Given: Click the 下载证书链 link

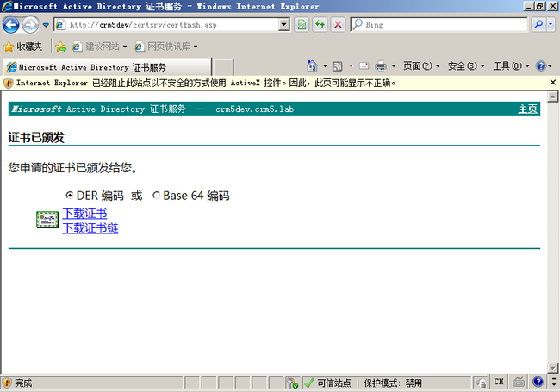Looking at the screenshot, I should click(x=90, y=228).
